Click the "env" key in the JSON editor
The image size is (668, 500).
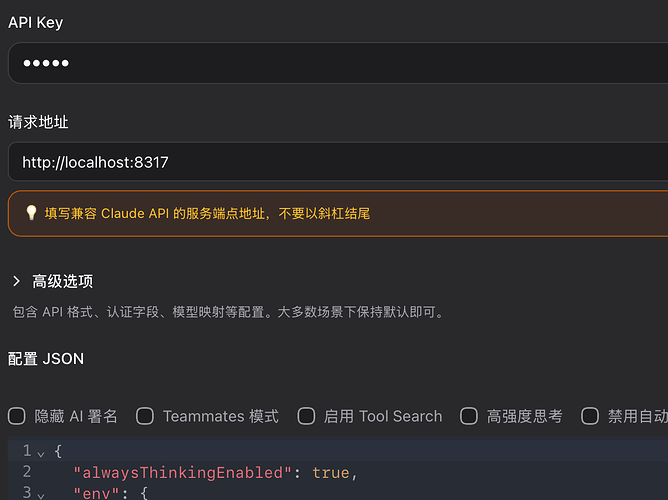tap(96, 493)
